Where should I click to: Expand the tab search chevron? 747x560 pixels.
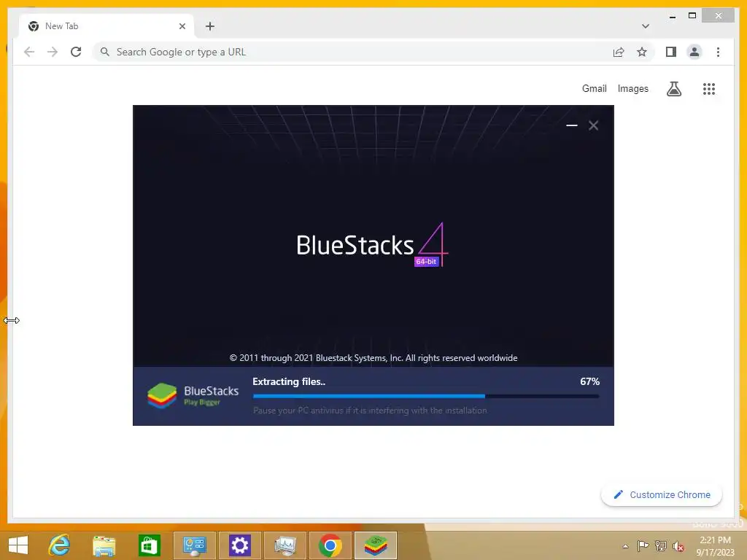click(x=645, y=26)
